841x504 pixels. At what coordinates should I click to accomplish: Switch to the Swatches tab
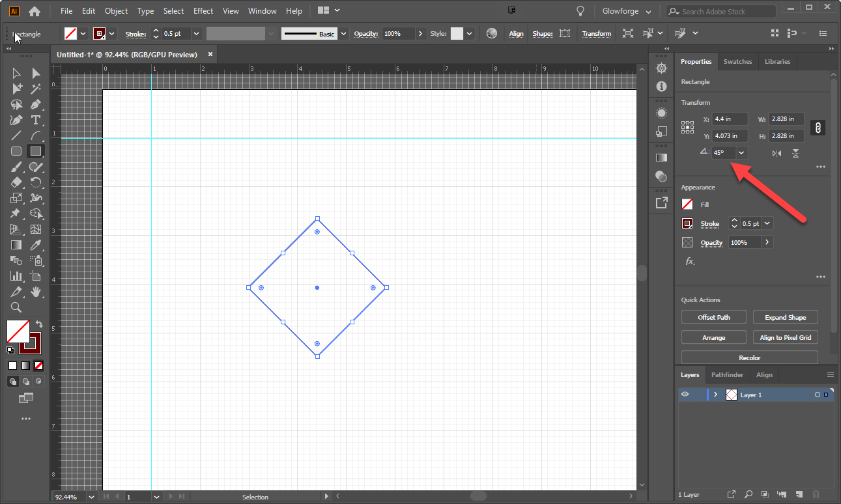coord(737,61)
